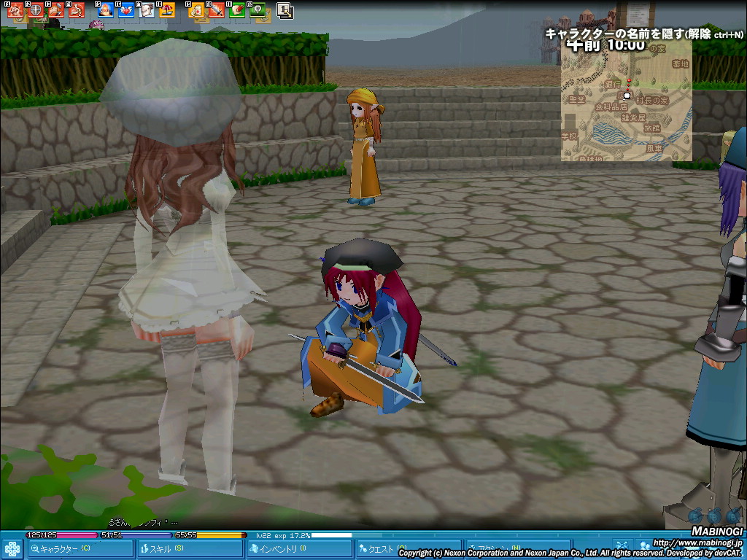This screenshot has width=747, height=560.
Task: Click the blue MP bar showing 51/51
Action: (x=135, y=535)
